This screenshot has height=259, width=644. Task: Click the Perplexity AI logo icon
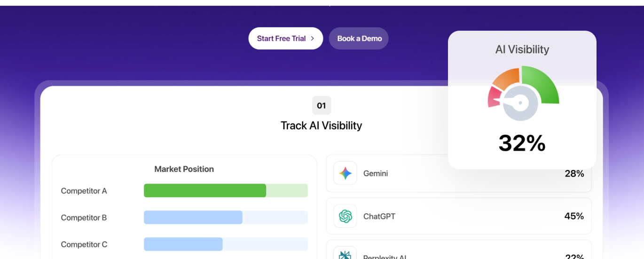345,255
